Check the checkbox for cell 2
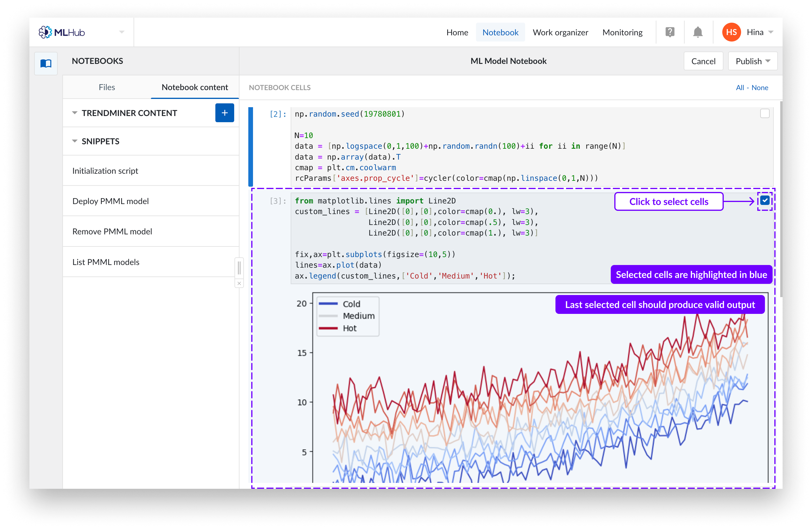This screenshot has height=530, width=812. (x=765, y=113)
